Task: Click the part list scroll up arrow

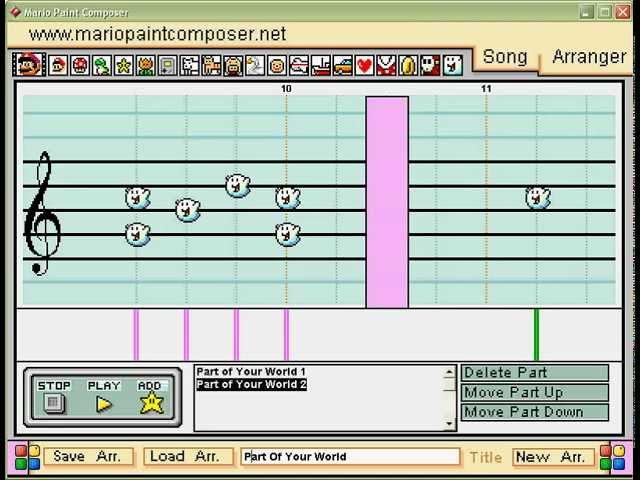Action: pyautogui.click(x=449, y=372)
